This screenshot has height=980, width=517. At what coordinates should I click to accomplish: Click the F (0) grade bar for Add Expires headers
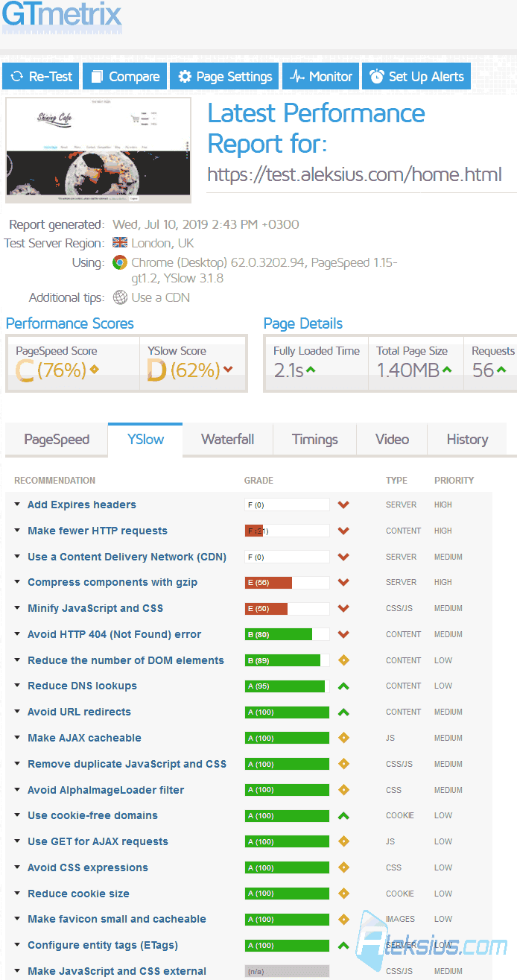click(287, 505)
